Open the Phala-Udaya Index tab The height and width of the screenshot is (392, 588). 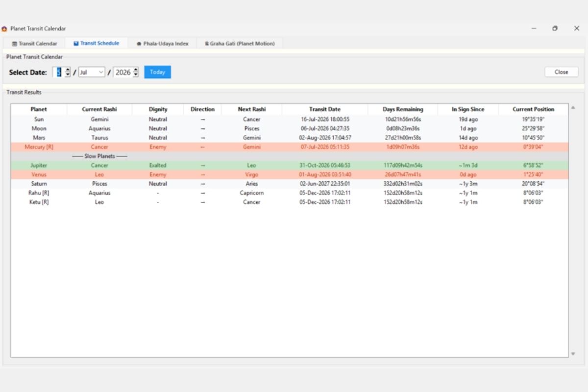[x=162, y=44]
